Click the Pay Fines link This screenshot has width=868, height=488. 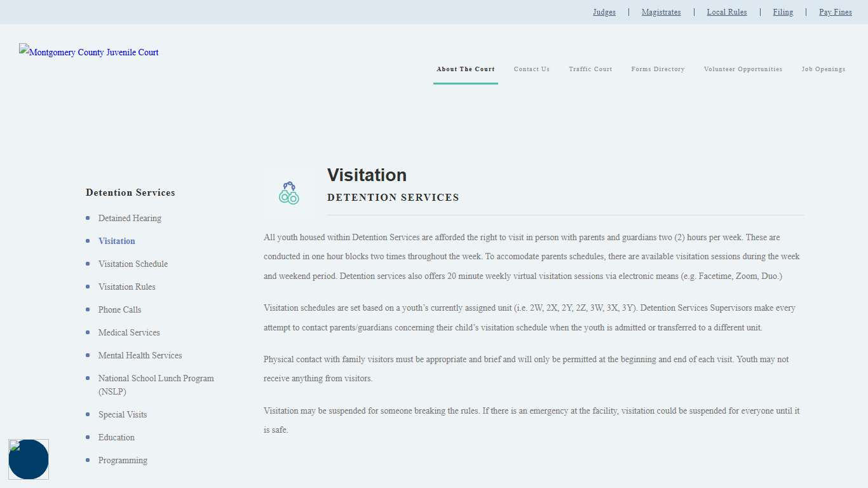[835, 12]
